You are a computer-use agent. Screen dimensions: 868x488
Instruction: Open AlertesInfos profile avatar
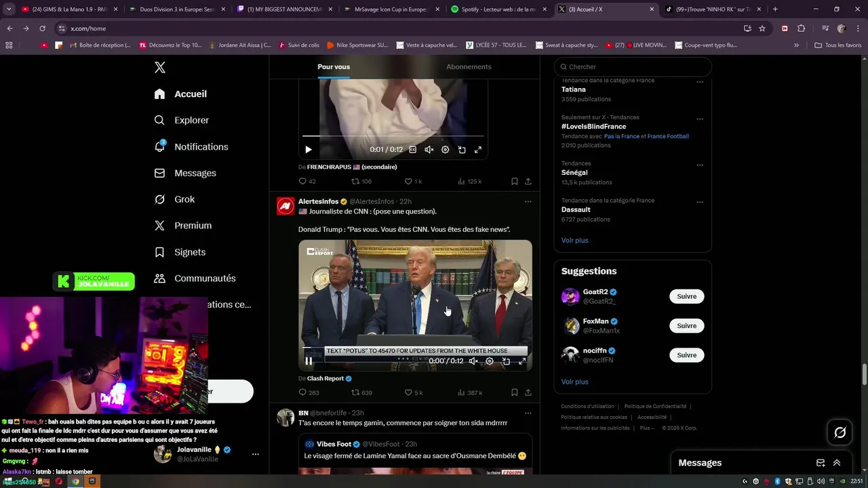[285, 205]
